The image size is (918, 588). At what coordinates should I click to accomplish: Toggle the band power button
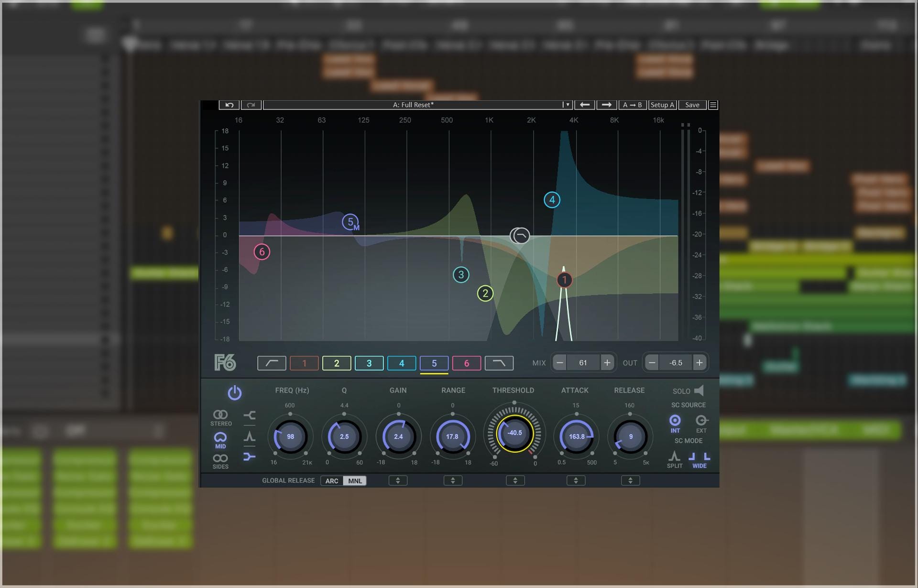pos(234,392)
